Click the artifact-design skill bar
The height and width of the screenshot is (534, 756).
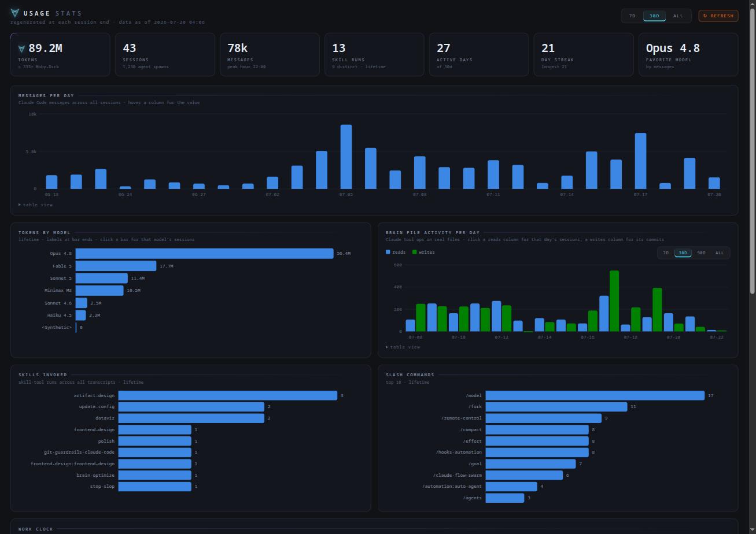click(x=228, y=395)
